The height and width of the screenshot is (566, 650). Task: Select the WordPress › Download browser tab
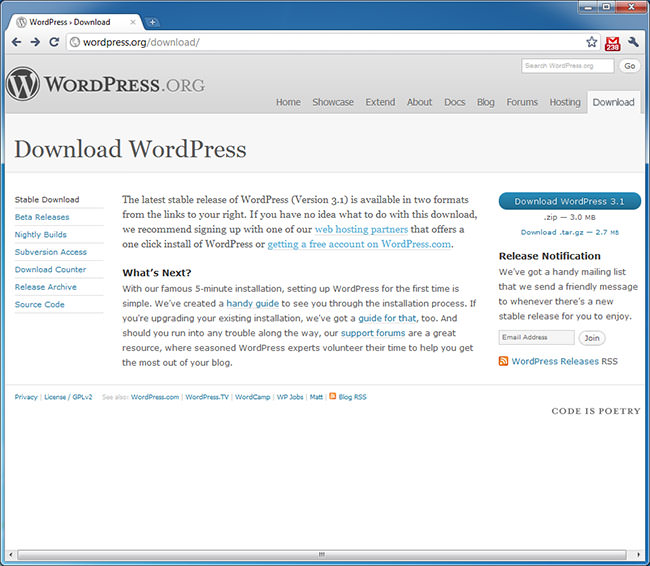pyautogui.click(x=75, y=22)
